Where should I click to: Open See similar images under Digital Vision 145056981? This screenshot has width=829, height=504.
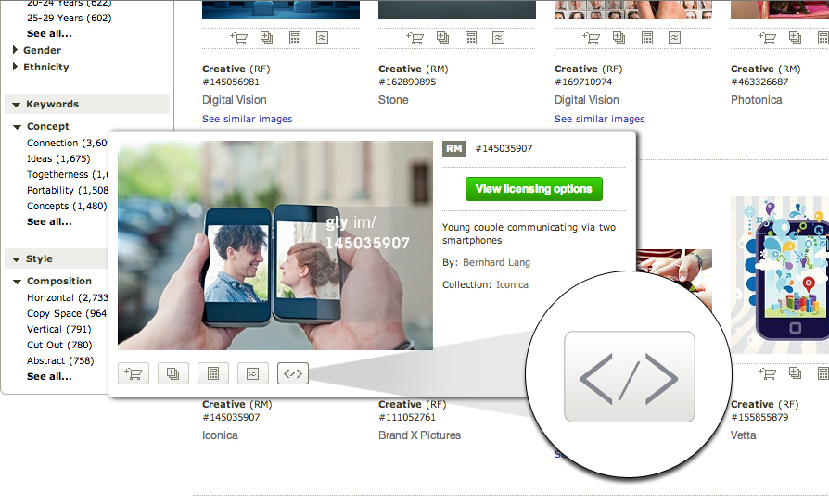pos(247,119)
